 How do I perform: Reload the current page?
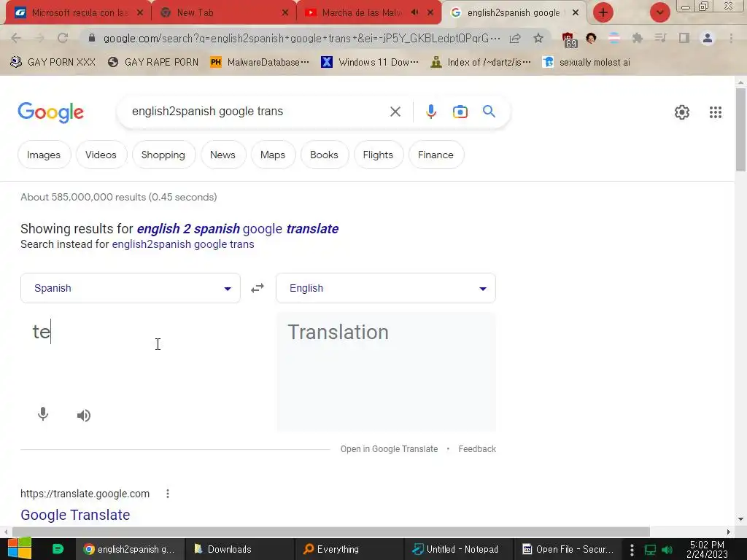point(63,38)
